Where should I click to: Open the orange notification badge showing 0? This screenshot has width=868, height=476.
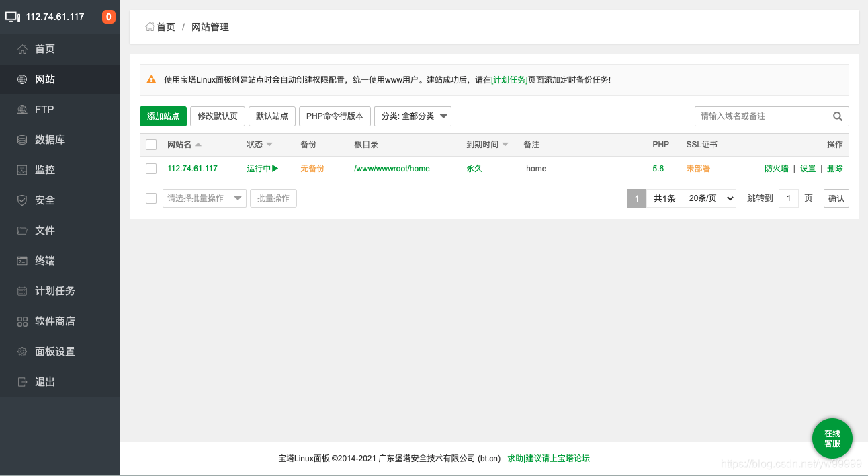(108, 17)
